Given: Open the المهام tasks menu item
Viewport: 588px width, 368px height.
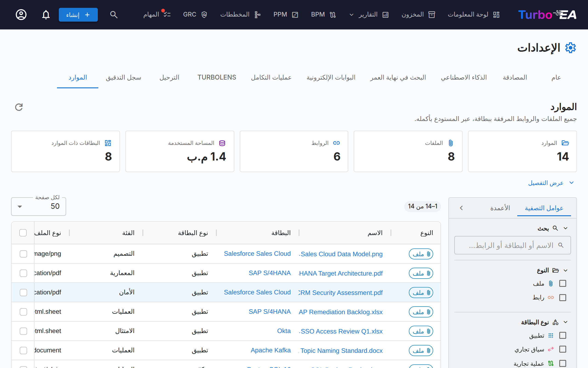Looking at the screenshot, I should (157, 14).
